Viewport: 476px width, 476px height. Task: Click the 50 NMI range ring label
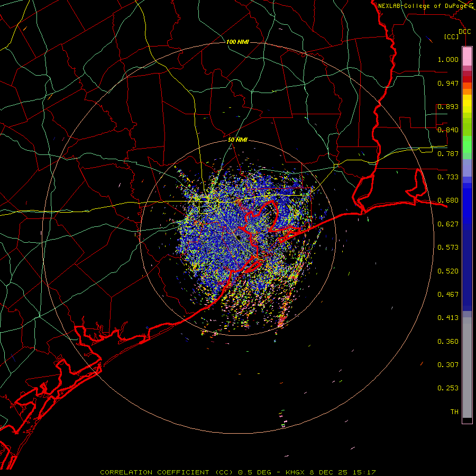[x=237, y=140]
